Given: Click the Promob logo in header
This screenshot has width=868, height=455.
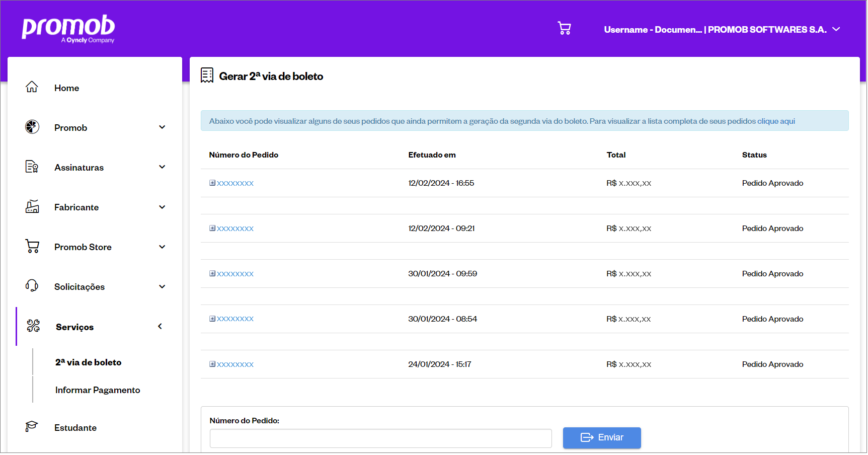Looking at the screenshot, I should pyautogui.click(x=68, y=29).
